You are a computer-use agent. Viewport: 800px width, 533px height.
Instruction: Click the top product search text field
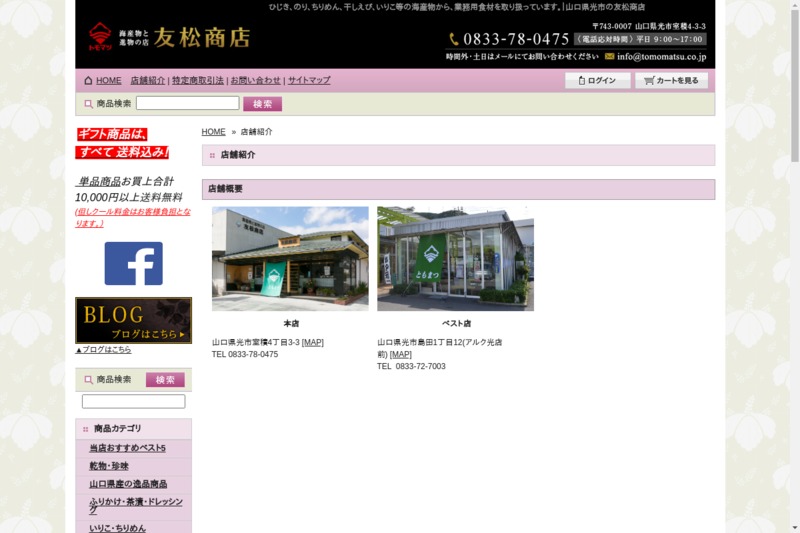coord(187,103)
